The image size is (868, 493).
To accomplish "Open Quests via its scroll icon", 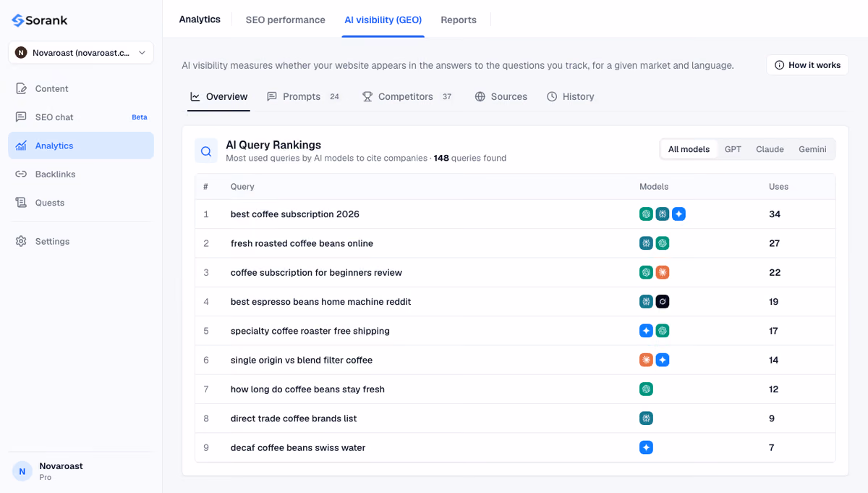I will tap(21, 203).
